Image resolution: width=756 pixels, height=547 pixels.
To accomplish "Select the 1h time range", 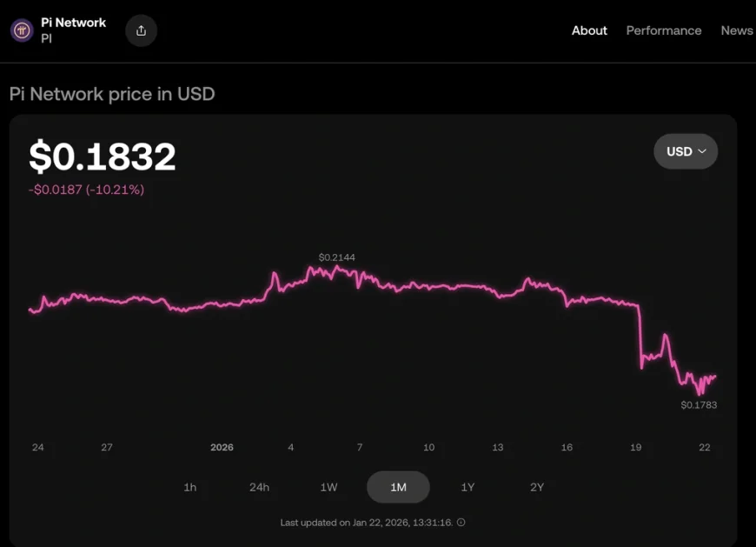I will 190,487.
